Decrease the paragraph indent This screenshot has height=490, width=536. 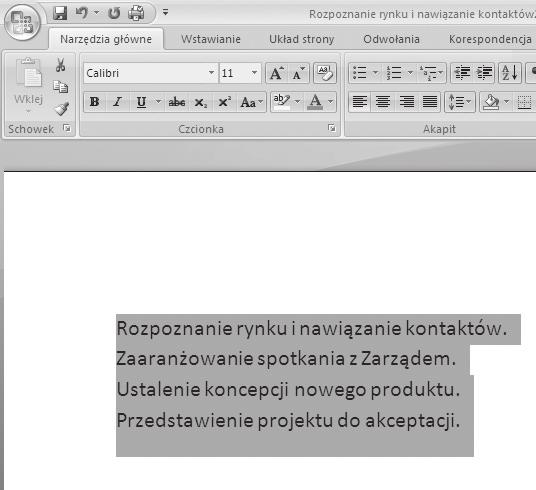(x=462, y=72)
